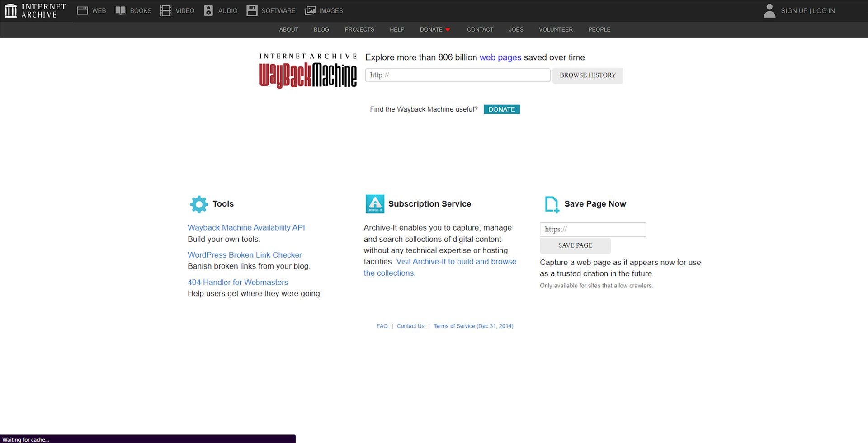Click the VIDEO label in the top bar
The width and height of the screenshot is (868, 443).
pyautogui.click(x=185, y=10)
